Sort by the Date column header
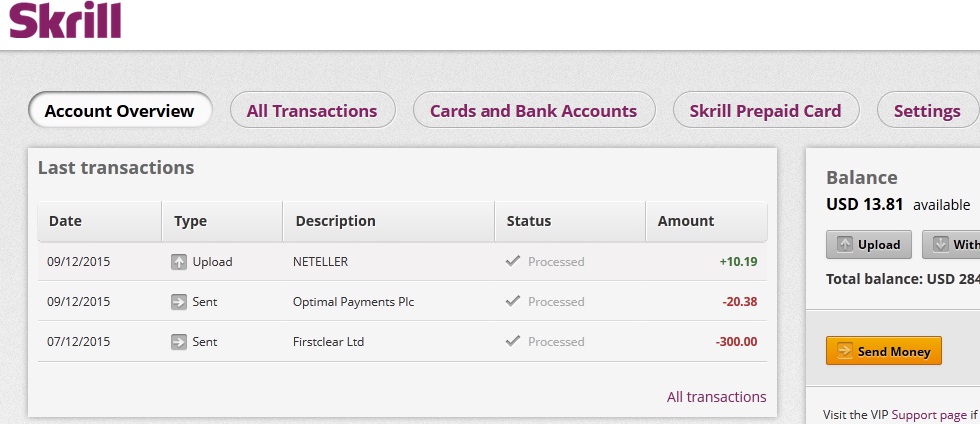The image size is (980, 424). 65,221
